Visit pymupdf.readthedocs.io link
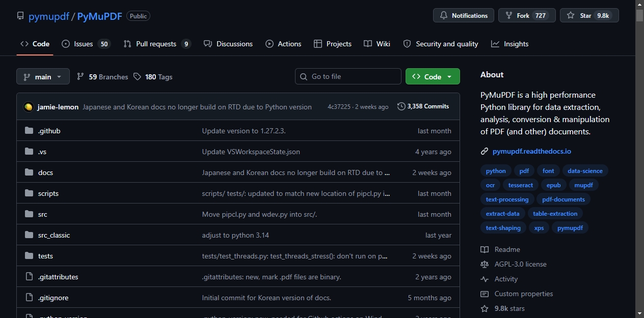This screenshot has width=644, height=318. (x=532, y=151)
